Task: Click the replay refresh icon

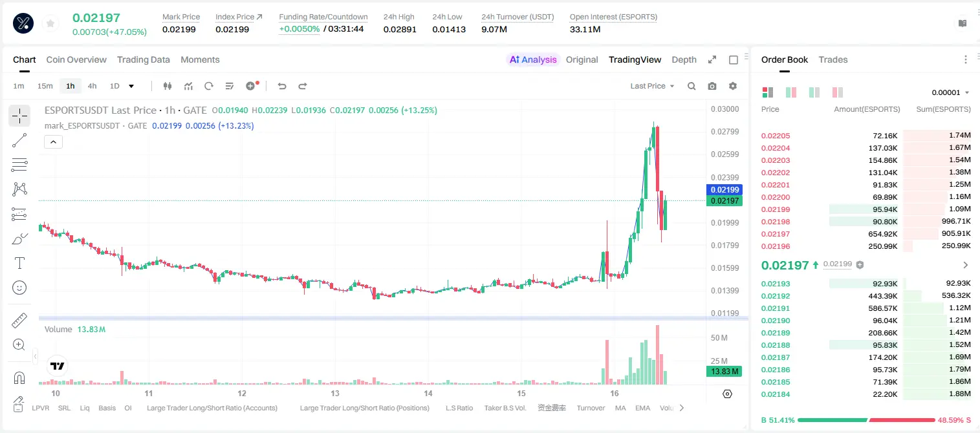Action: point(209,86)
